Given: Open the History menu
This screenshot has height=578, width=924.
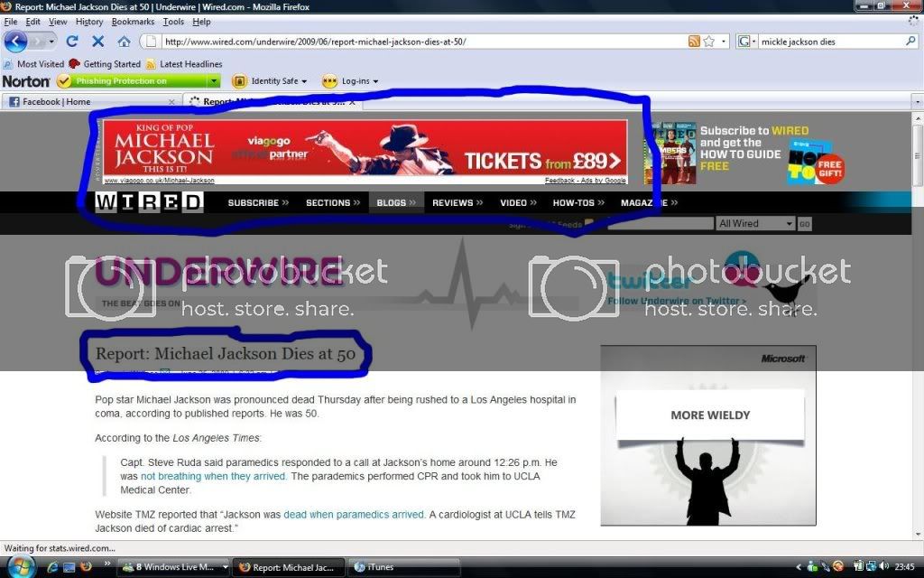Looking at the screenshot, I should 89,22.
